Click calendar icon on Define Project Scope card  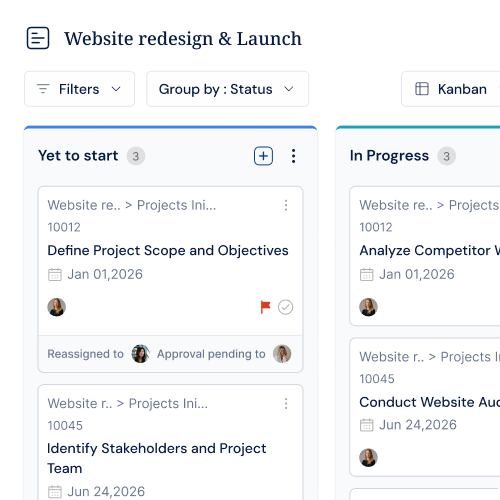tap(55, 275)
